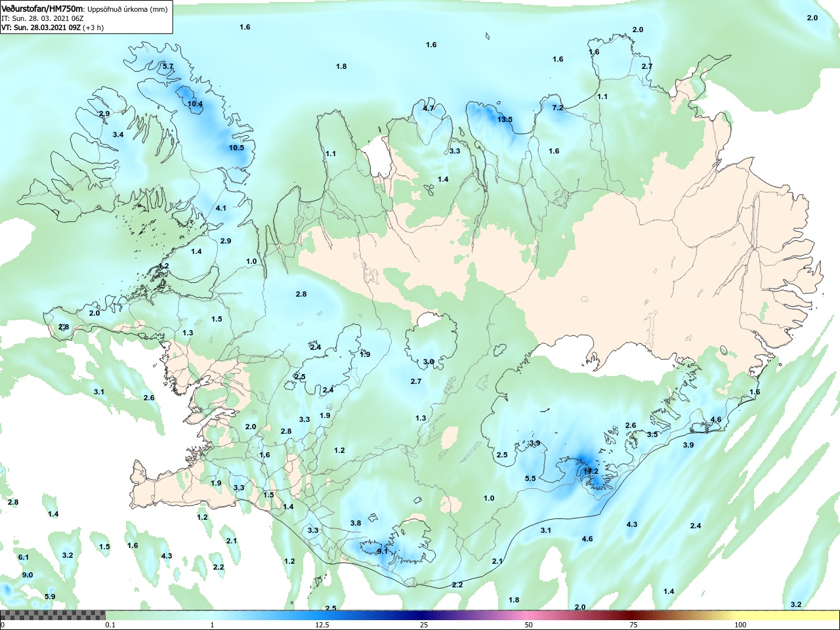This screenshot has width=840, height=630.
Task: Select the 5.5 precipitation value
Action: pyautogui.click(x=530, y=478)
